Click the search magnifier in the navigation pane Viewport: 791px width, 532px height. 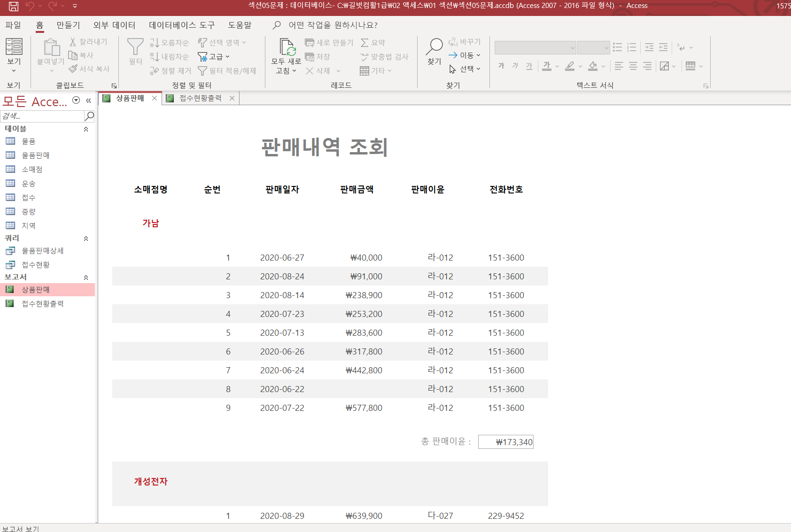click(x=89, y=116)
